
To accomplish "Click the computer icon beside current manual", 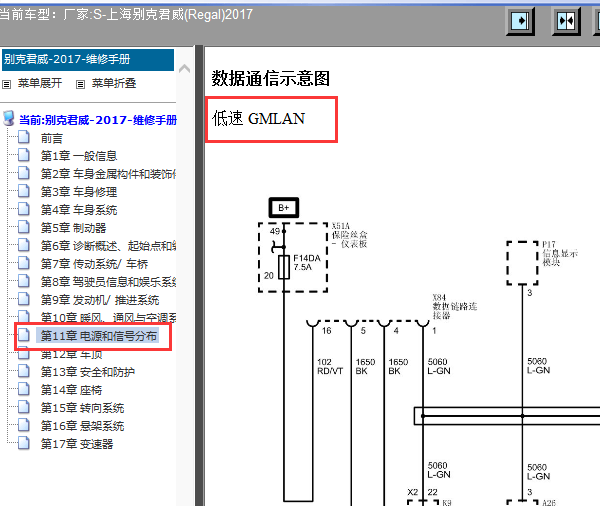I will tap(9, 118).
